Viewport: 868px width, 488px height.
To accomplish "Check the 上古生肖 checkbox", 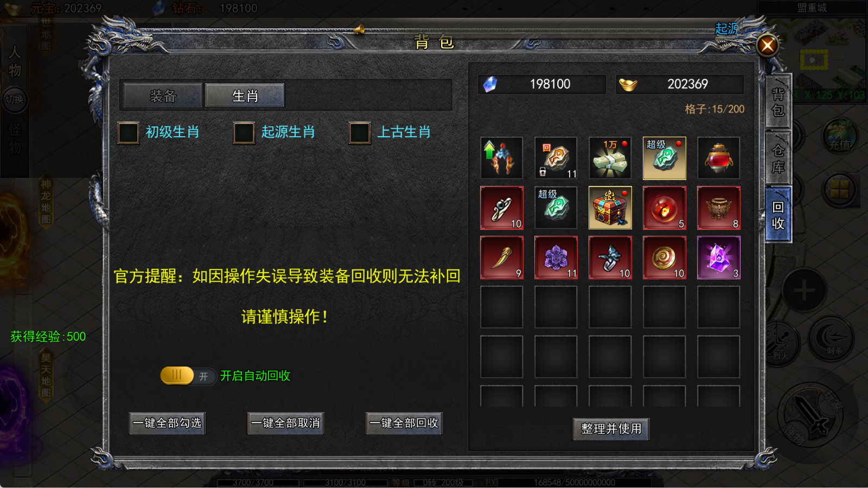I will tap(360, 133).
